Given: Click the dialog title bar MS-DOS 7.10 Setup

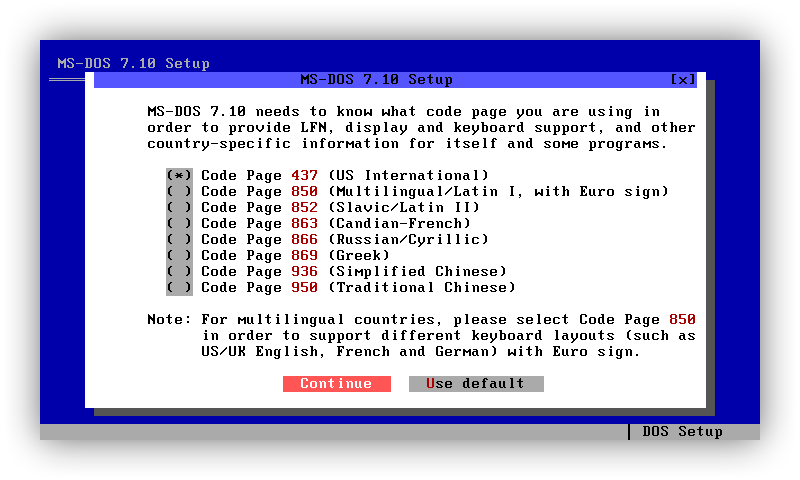Looking at the screenshot, I should click(377, 80).
